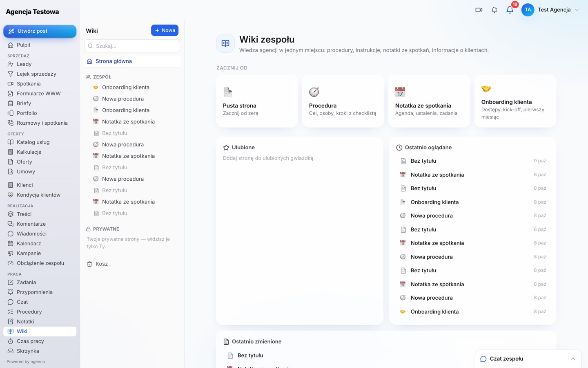Click the Kondycja klientów heart icon
The height and width of the screenshot is (368, 588).
point(11,195)
